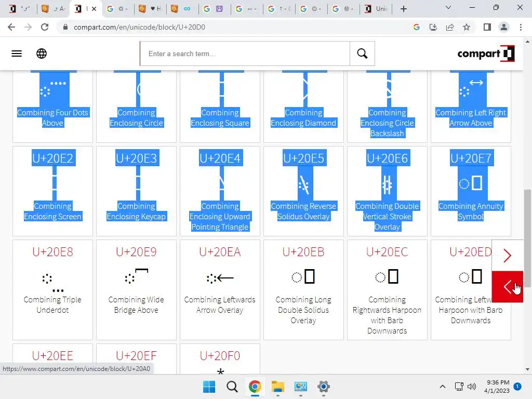Open Combining Left Right Arrow Above card
Viewport: 532px width, 399px height.
471,106
